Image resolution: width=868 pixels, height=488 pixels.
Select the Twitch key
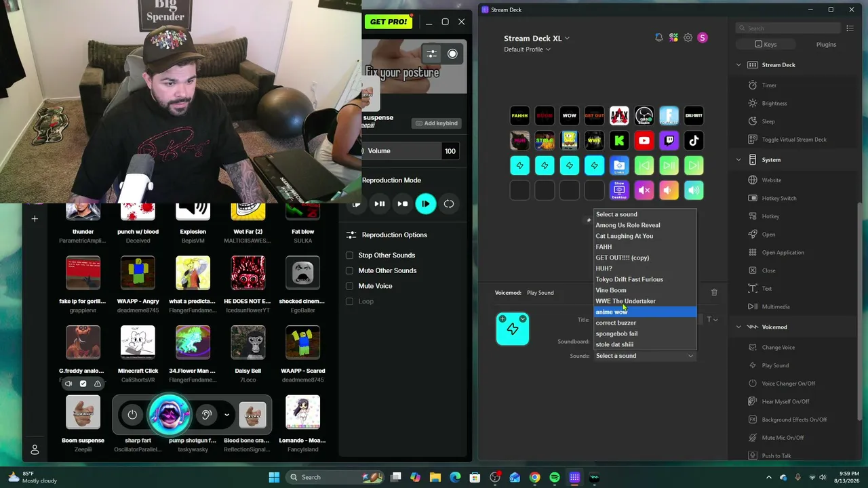(669, 140)
